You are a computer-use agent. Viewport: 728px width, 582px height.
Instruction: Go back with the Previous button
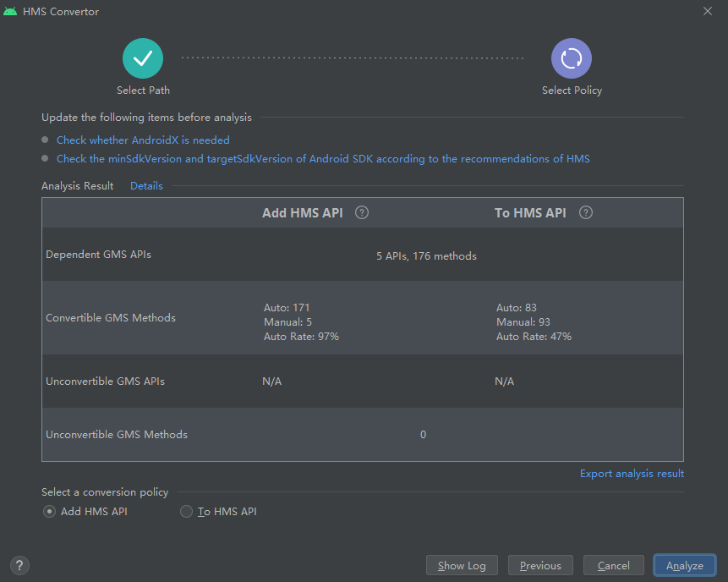pyautogui.click(x=540, y=565)
